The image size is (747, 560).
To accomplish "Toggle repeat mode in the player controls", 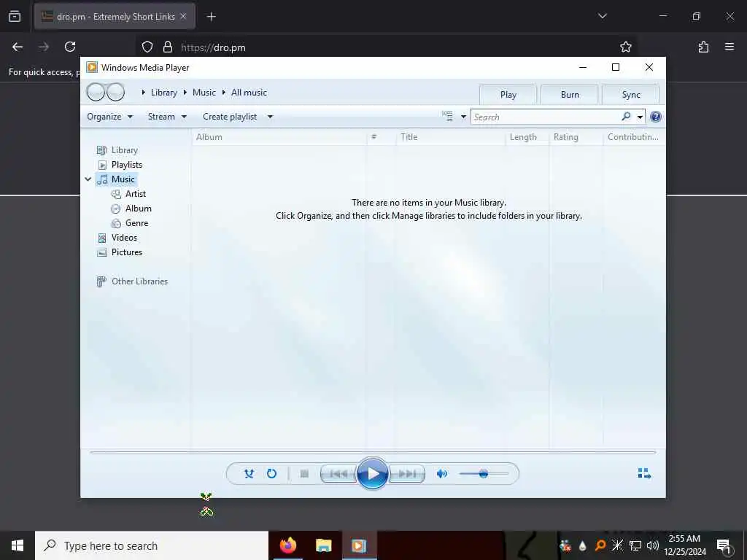I will (271, 473).
